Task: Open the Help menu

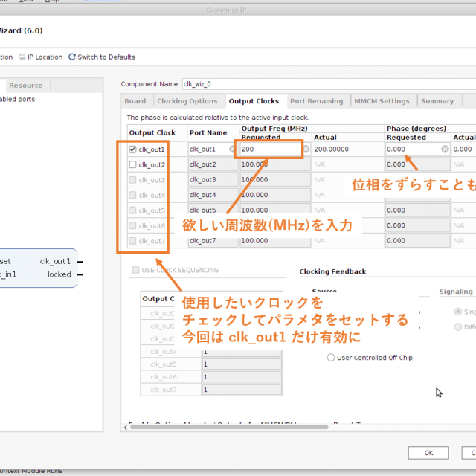Action: [x=52, y=1]
